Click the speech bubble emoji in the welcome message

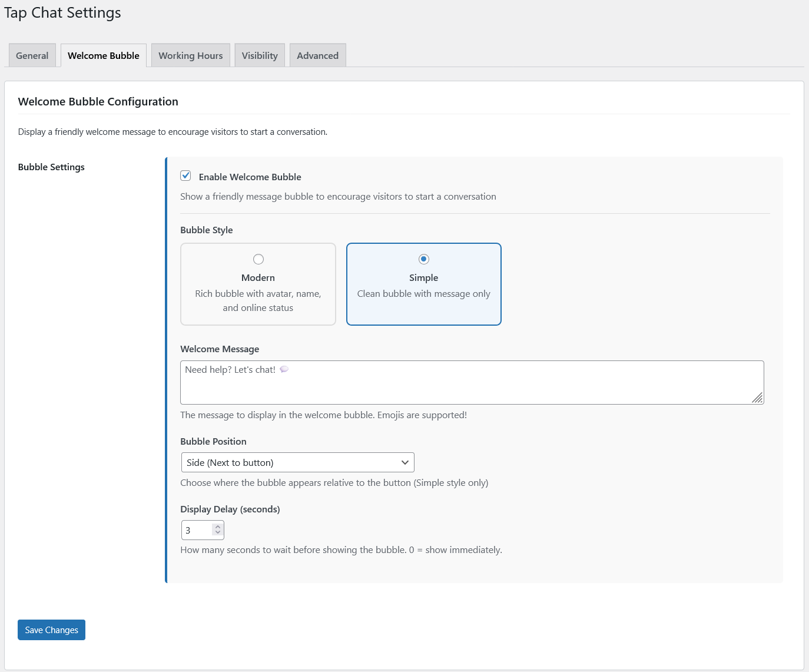coord(284,369)
